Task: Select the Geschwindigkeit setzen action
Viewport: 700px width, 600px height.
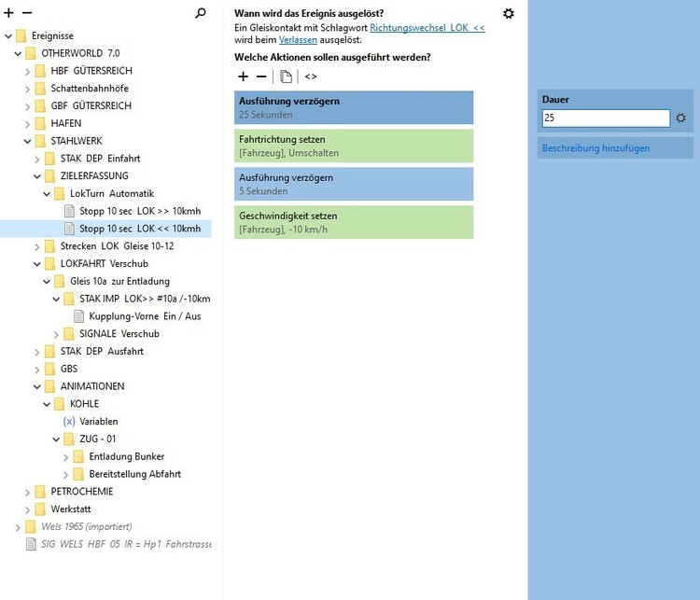Action: point(354,222)
